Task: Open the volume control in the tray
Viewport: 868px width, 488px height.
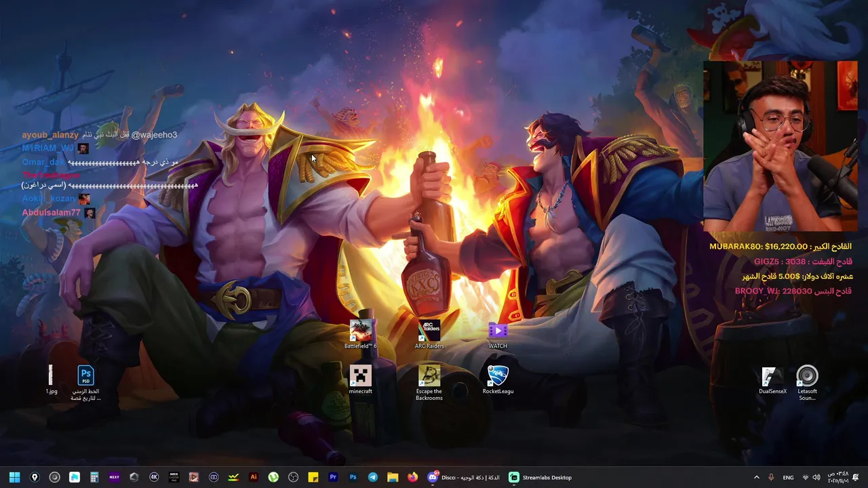Action: (x=816, y=477)
